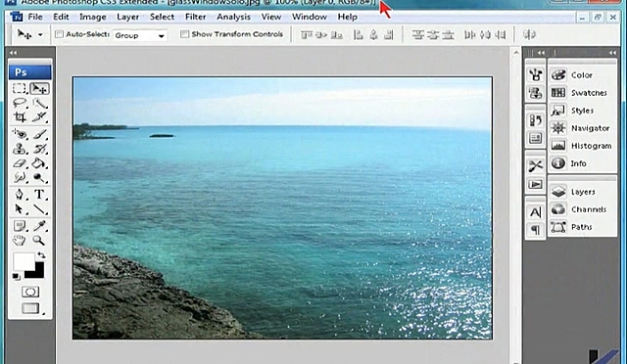Image resolution: width=627 pixels, height=364 pixels.
Task: Click the Auto-Align Layers button
Action: (529, 35)
